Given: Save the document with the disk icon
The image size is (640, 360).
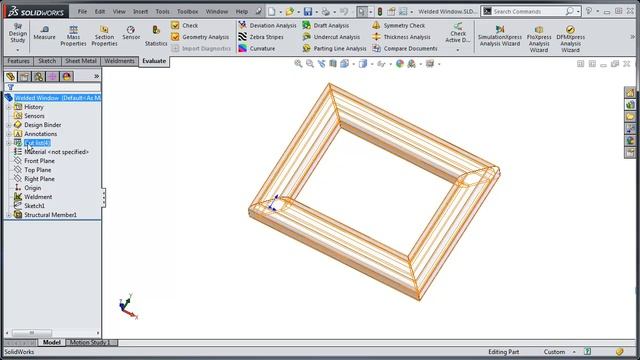Looking at the screenshot, I should click(308, 11).
